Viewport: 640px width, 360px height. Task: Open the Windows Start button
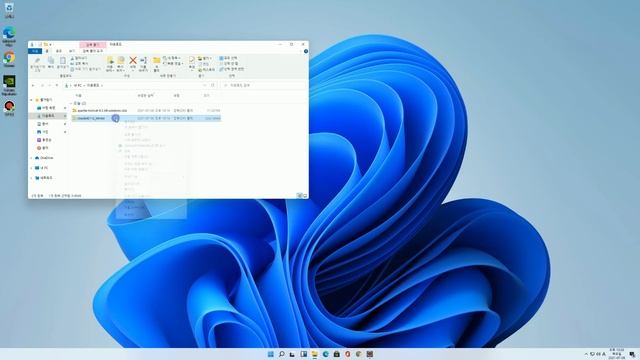click(x=271, y=354)
